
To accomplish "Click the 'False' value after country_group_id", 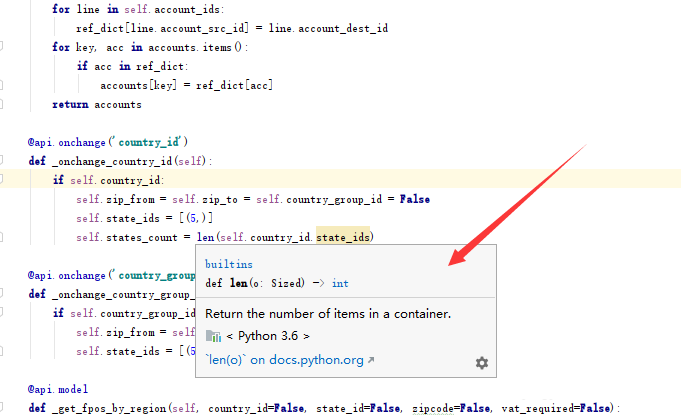I will 415,199.
